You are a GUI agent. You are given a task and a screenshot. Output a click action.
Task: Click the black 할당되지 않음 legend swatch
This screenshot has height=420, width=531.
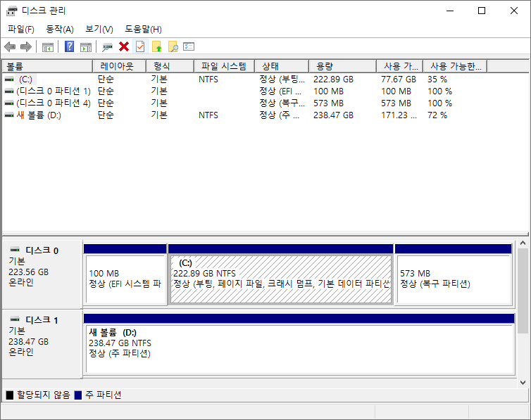[x=10, y=395]
